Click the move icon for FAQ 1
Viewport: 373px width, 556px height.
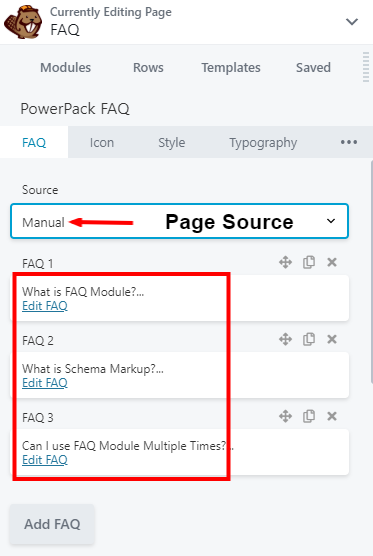point(285,262)
